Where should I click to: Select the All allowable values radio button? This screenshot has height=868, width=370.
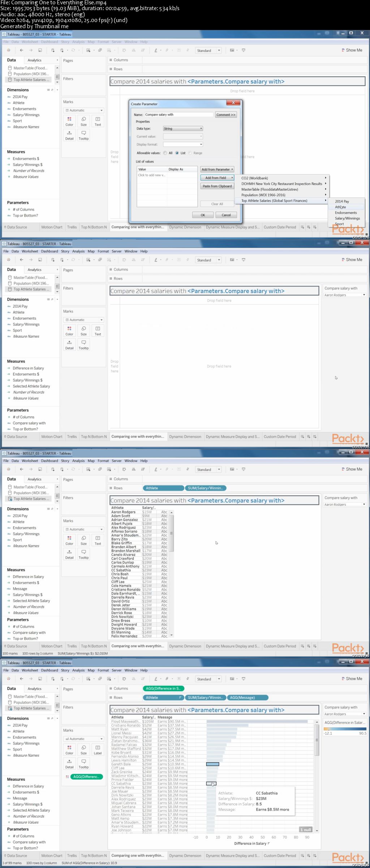coord(165,153)
